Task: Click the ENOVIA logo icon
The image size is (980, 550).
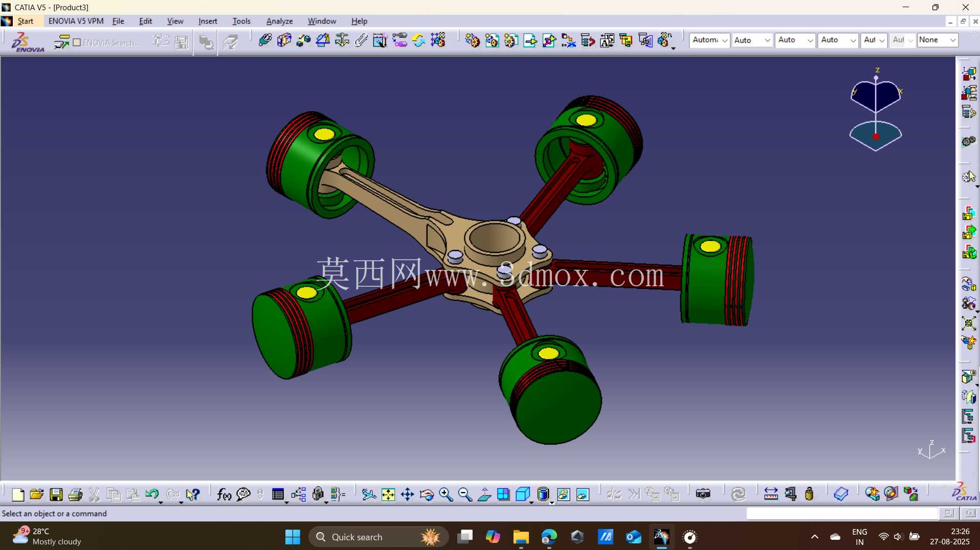Action: click(x=28, y=42)
